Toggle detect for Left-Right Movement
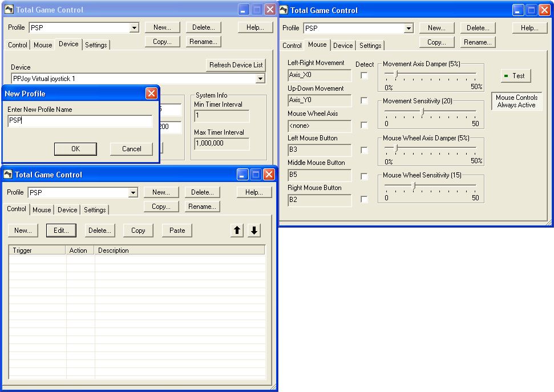The image size is (554, 392). [x=364, y=75]
